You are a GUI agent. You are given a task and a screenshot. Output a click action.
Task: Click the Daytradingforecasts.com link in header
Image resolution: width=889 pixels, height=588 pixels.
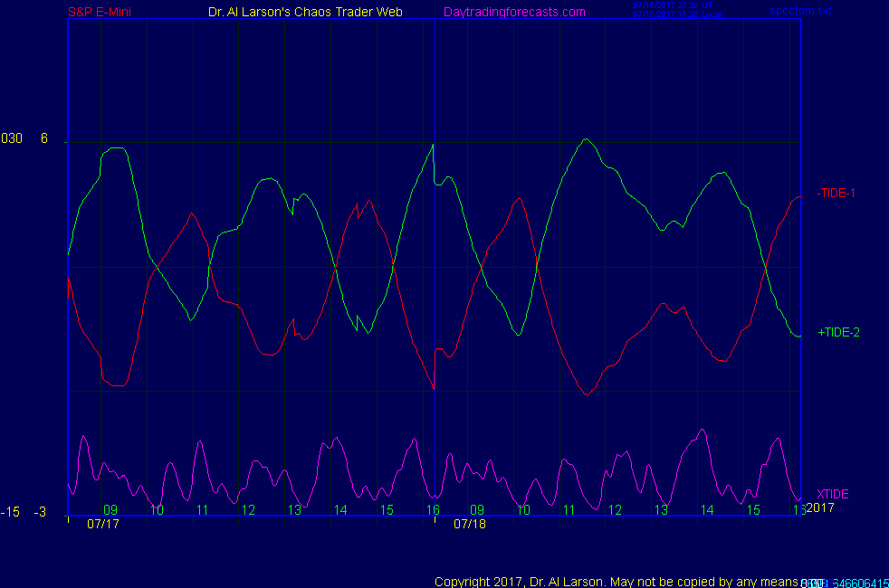pos(514,12)
